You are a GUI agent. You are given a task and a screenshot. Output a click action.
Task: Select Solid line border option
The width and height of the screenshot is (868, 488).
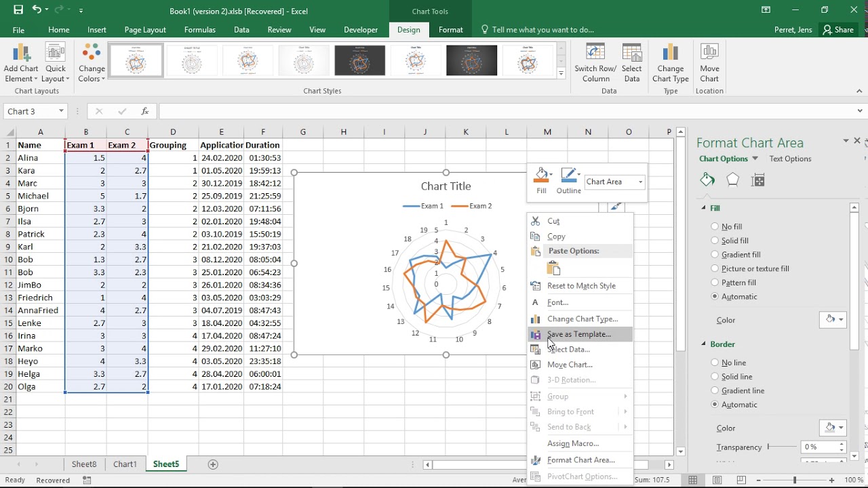pos(715,376)
